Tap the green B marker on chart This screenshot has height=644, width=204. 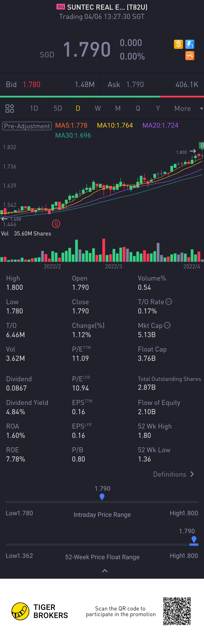[202, 145]
